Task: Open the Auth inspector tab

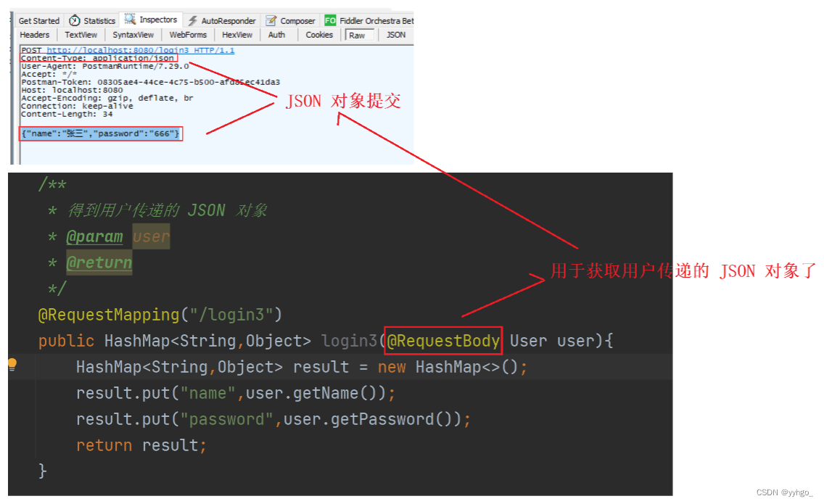Action: click(276, 35)
